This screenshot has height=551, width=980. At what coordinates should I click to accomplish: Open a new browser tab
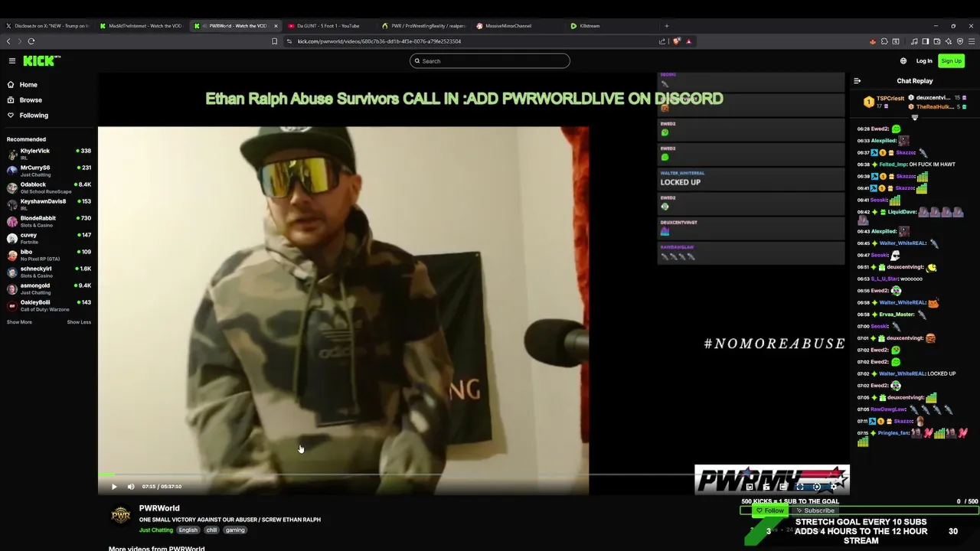click(666, 26)
